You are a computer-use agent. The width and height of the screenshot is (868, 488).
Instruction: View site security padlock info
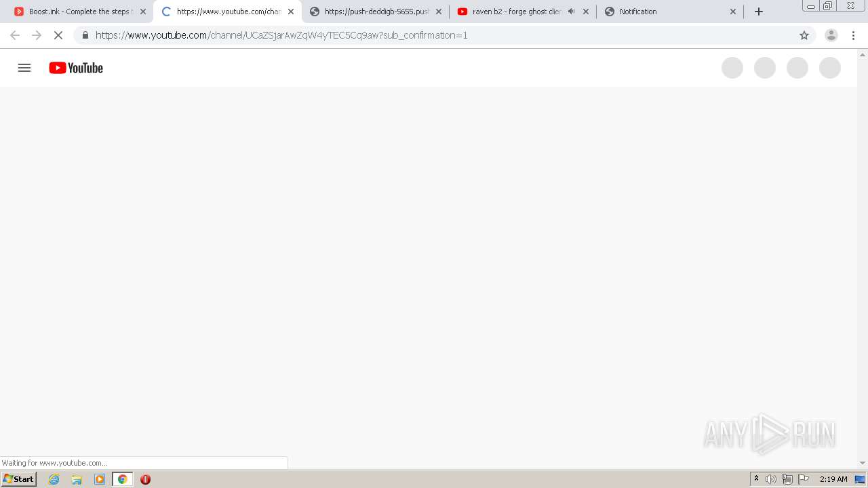(x=85, y=35)
